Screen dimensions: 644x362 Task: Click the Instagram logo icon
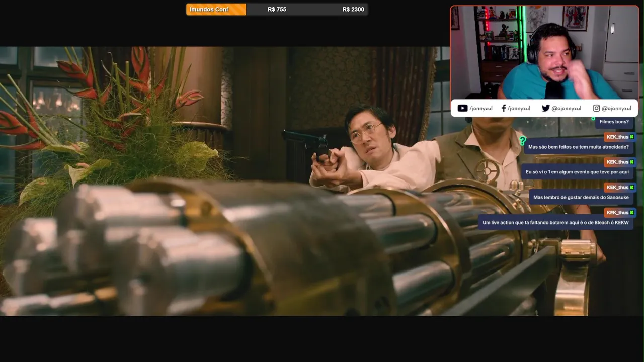coord(596,108)
